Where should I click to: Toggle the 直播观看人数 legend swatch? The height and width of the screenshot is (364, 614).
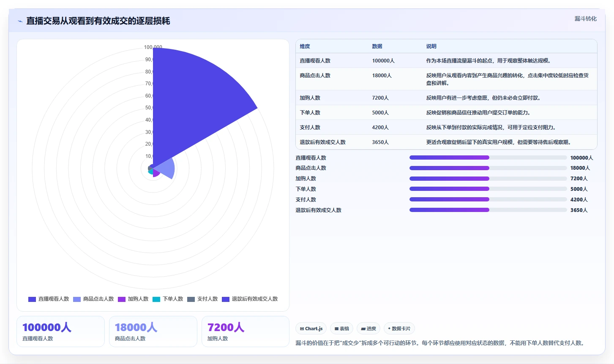coord(32,299)
